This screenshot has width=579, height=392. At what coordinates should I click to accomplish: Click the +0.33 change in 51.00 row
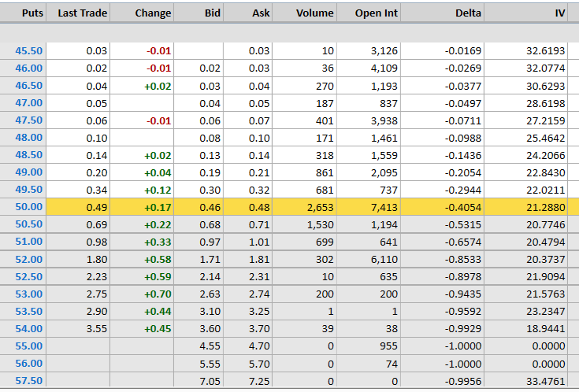point(158,242)
